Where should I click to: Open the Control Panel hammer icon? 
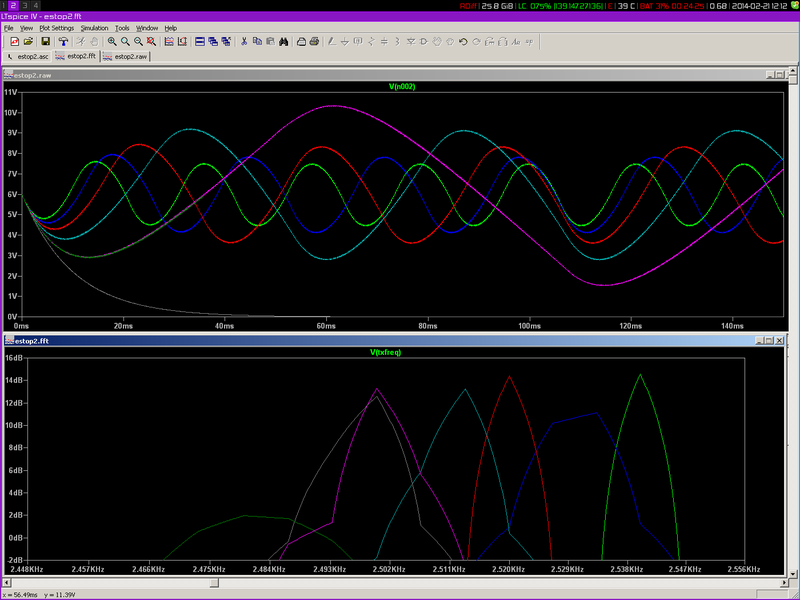pos(62,41)
